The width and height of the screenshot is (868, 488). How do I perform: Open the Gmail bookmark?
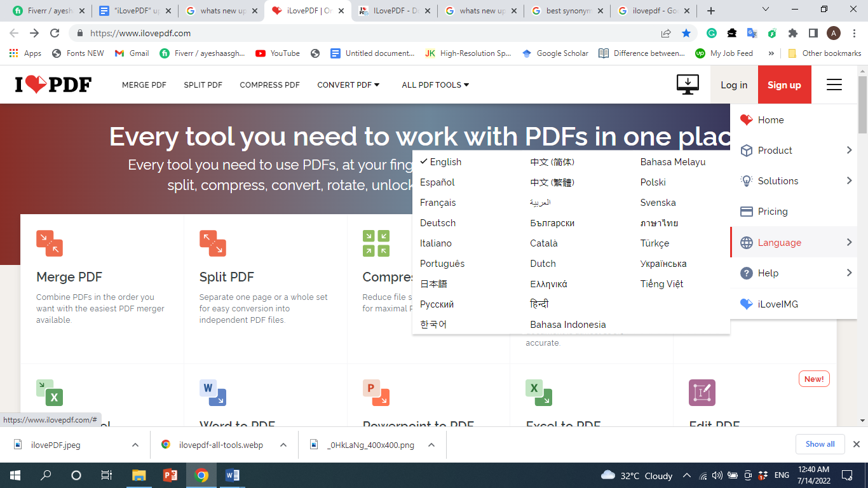(x=132, y=53)
